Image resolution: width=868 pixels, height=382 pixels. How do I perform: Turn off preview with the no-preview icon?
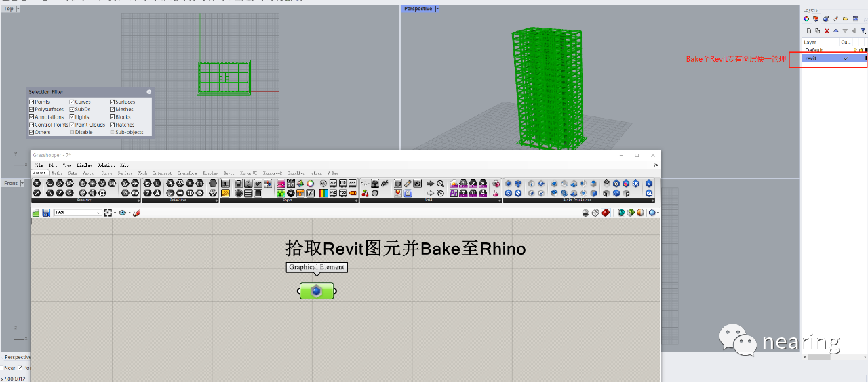pos(586,213)
